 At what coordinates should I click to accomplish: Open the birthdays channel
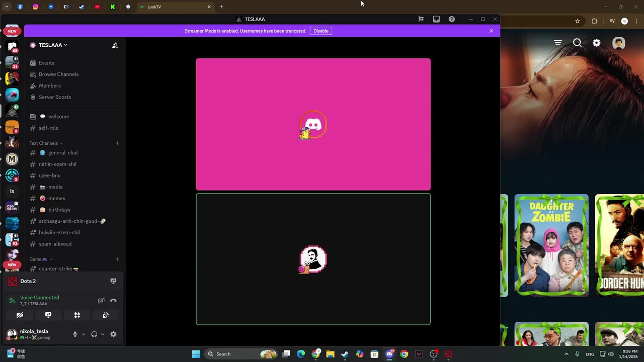point(74,210)
